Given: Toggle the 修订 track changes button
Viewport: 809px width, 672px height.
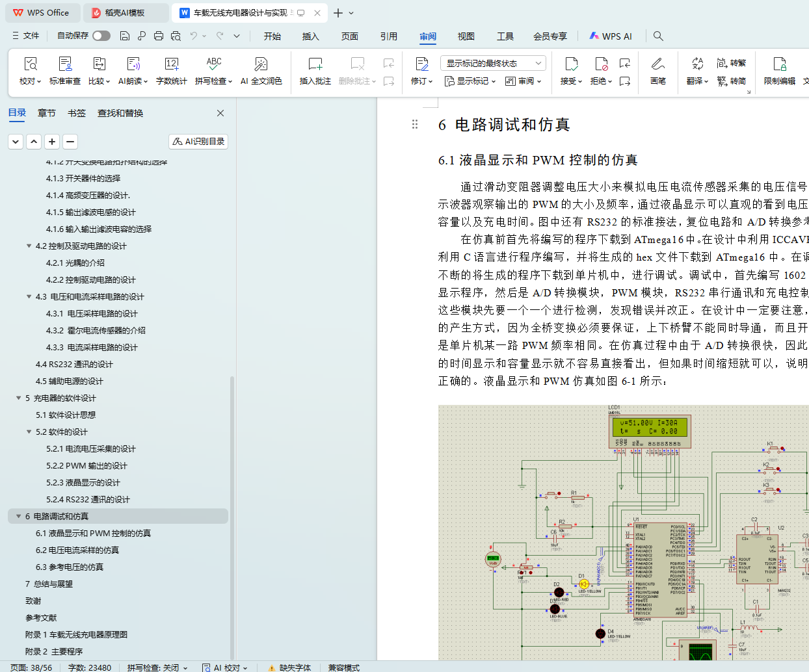Looking at the screenshot, I should coord(421,64).
